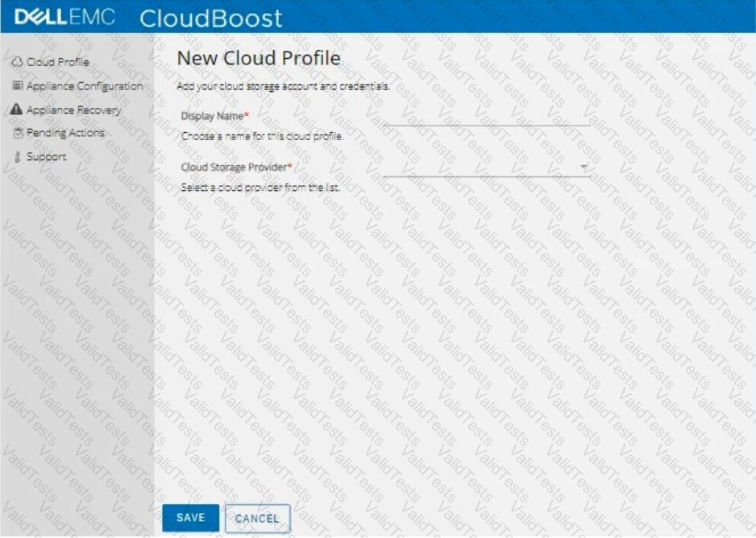This screenshot has height=538, width=756.
Task: Click the Cloud Storage Provider dropdown arrow
Action: click(x=584, y=168)
